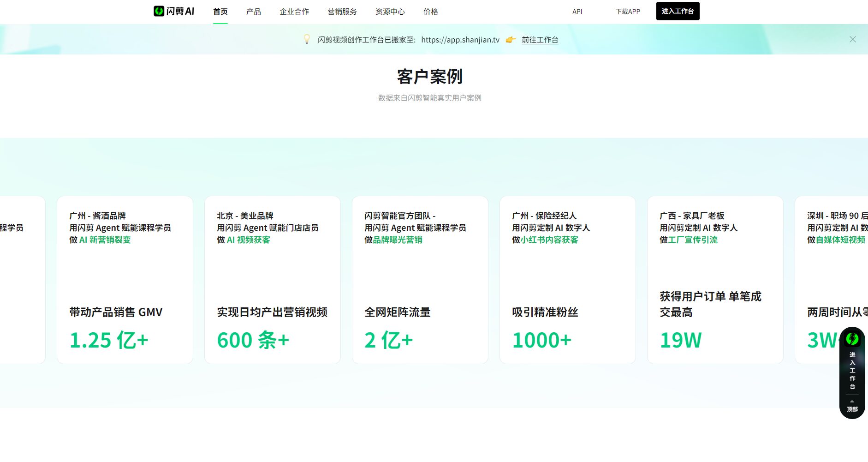
Task: Open the 产品 menu
Action: coord(254,12)
